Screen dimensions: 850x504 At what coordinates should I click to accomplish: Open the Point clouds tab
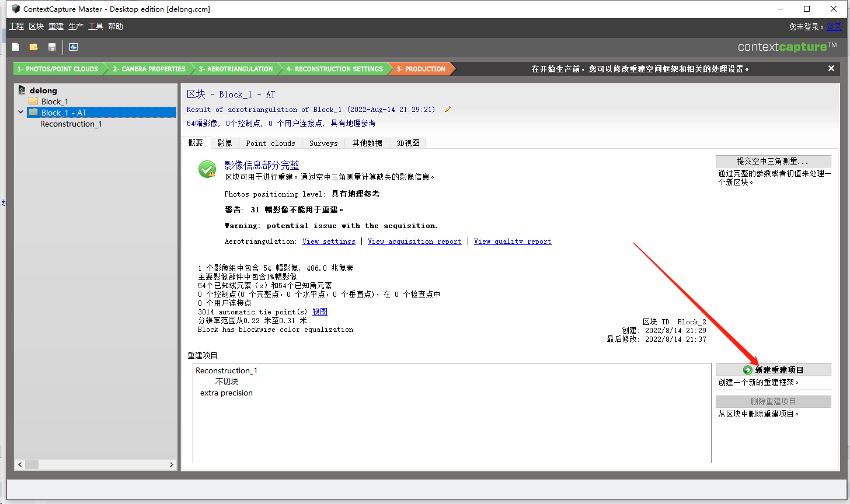[270, 143]
